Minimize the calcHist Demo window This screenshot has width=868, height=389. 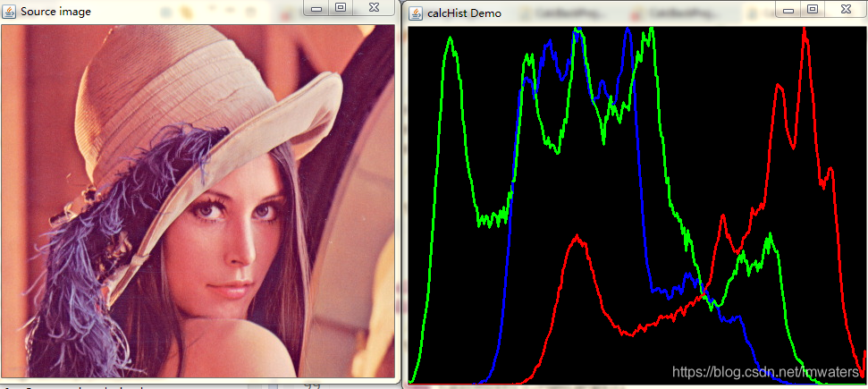click(788, 10)
